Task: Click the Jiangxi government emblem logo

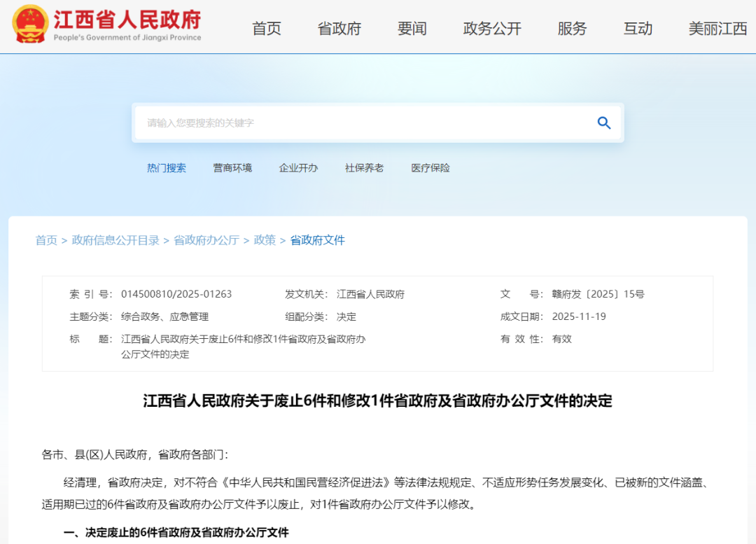Action: [x=30, y=25]
